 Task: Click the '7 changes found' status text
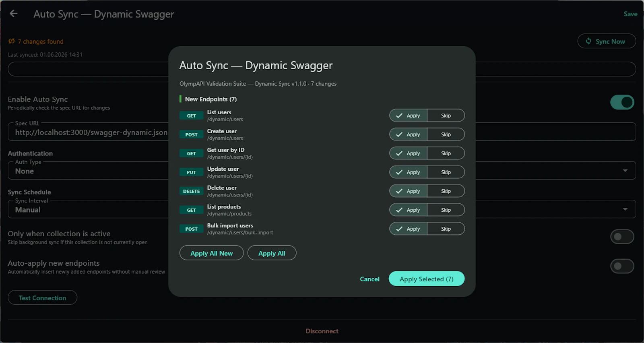point(41,41)
